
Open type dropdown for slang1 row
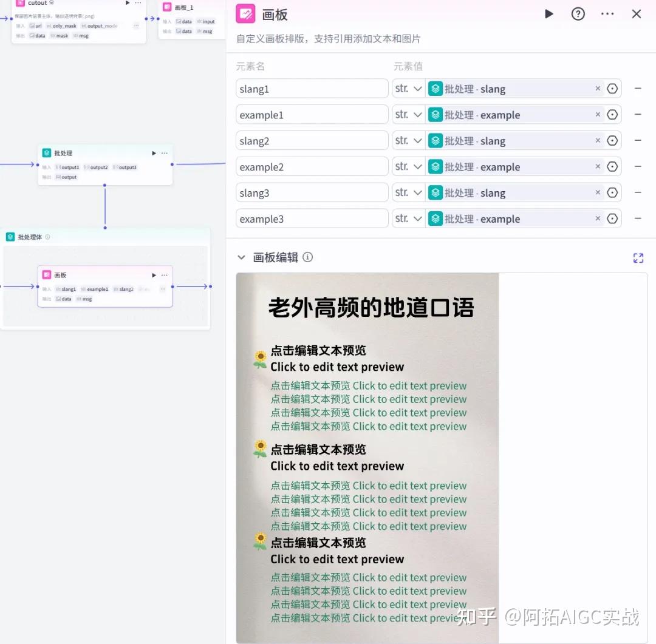(408, 89)
